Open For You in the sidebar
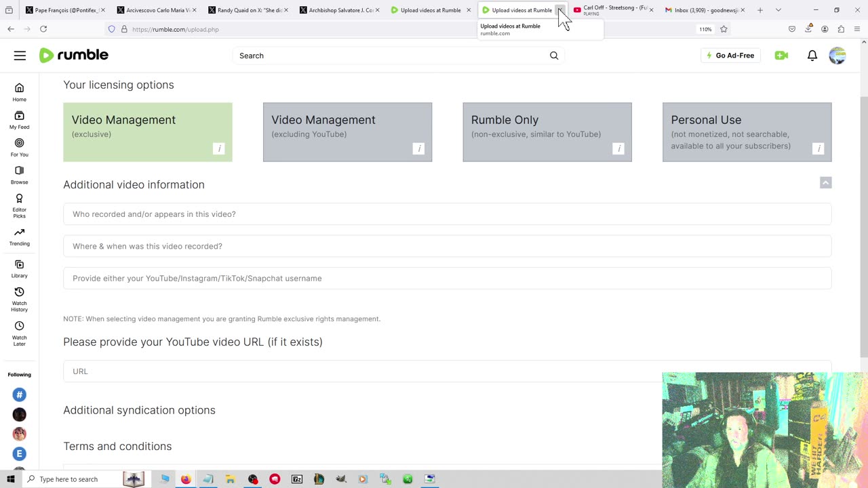Screen dimensions: 868x488 pos(19,147)
